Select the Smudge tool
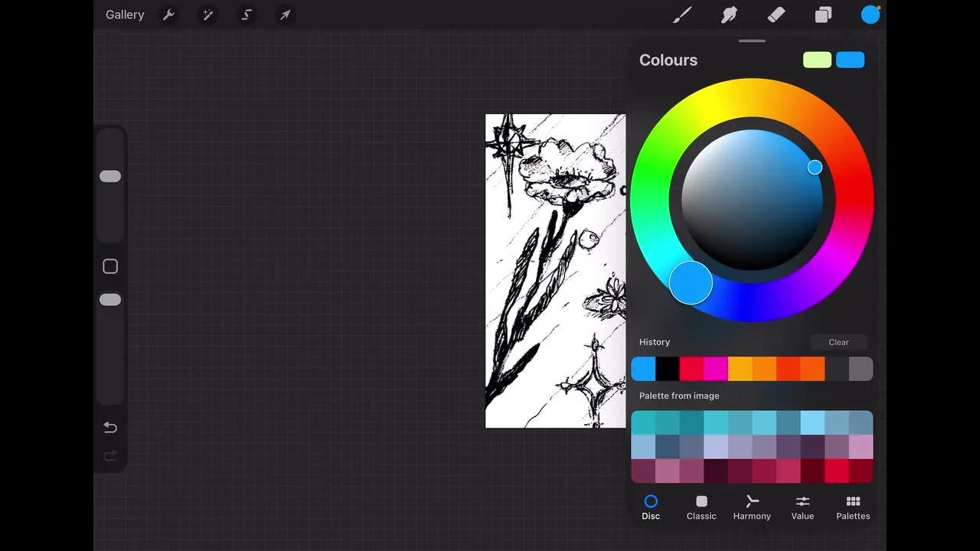This screenshot has height=551, width=980. tap(729, 15)
